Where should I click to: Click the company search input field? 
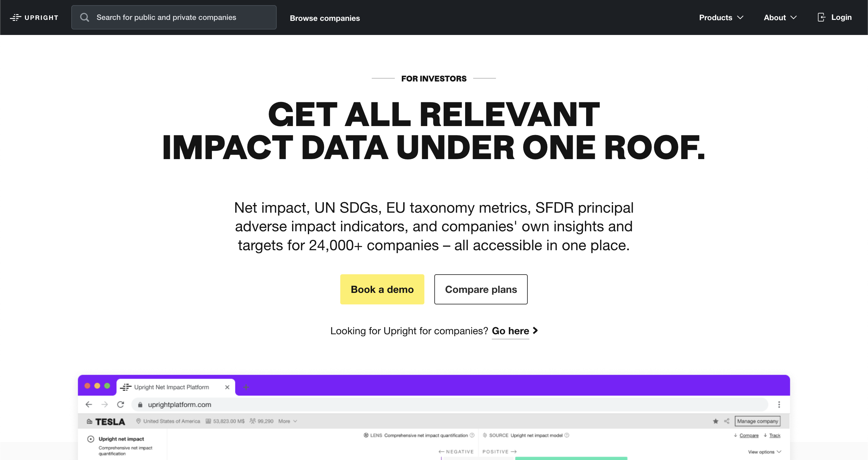174,17
